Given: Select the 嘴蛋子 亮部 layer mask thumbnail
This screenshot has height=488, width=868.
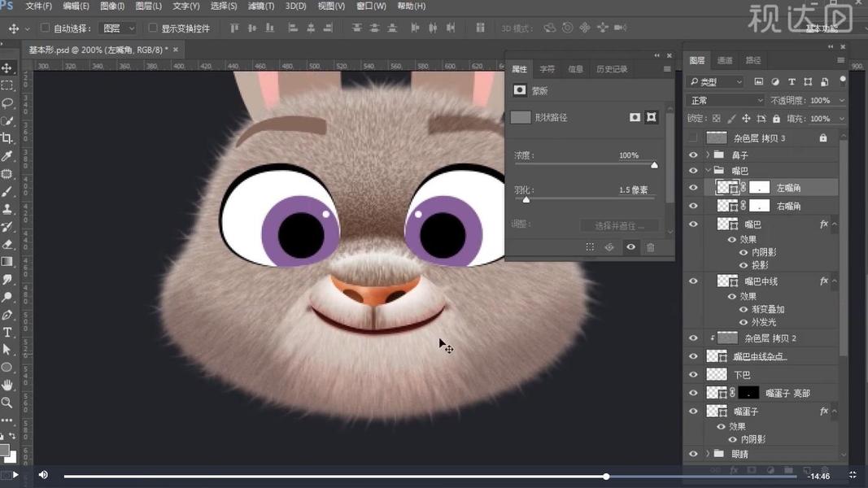Looking at the screenshot, I should pyautogui.click(x=748, y=393).
